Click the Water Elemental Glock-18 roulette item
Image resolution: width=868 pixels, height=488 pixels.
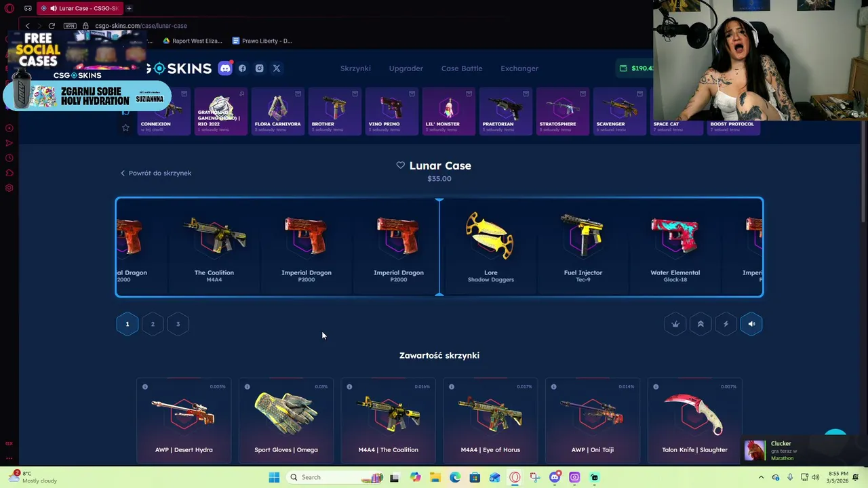(675, 247)
